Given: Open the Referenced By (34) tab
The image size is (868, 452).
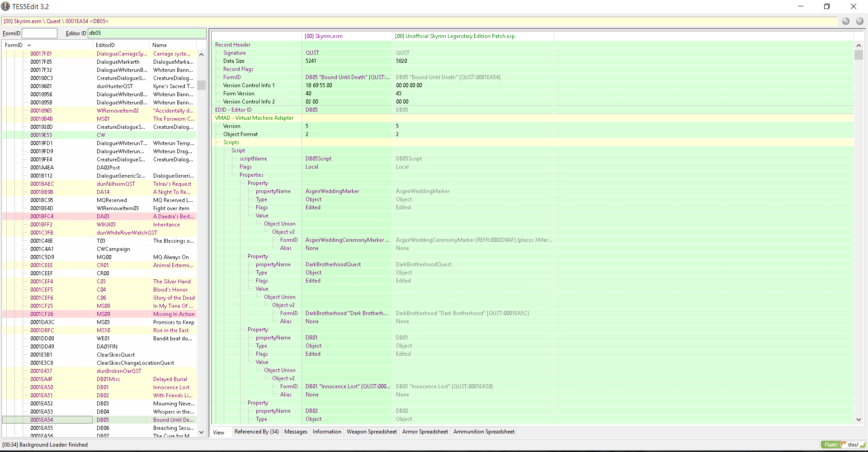Looking at the screenshot, I should (256, 432).
